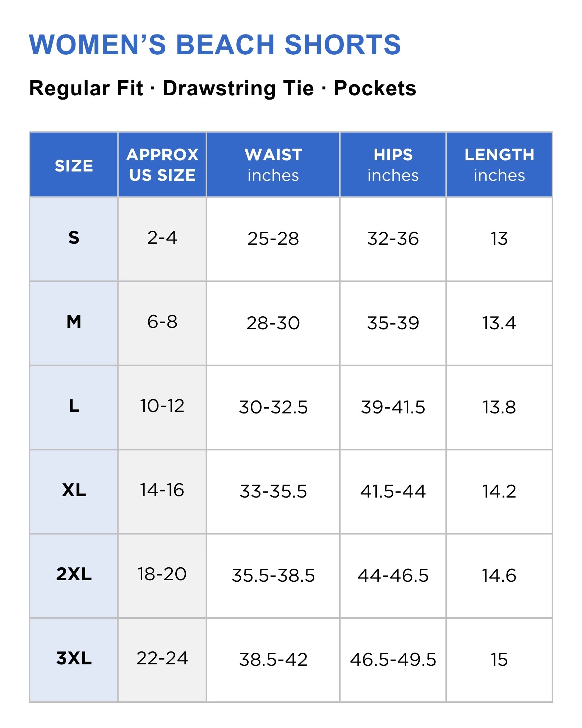Select the SIZE column header
Screen dimensions: 582x728
pyautogui.click(x=74, y=165)
